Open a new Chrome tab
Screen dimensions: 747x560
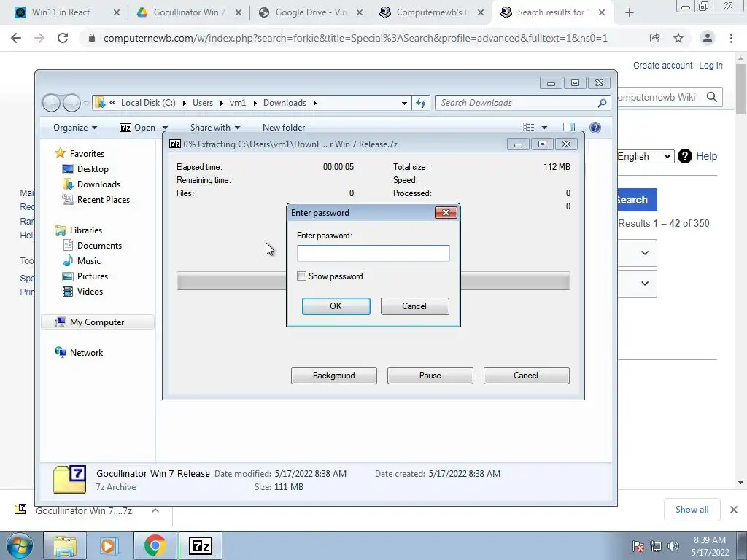point(630,12)
